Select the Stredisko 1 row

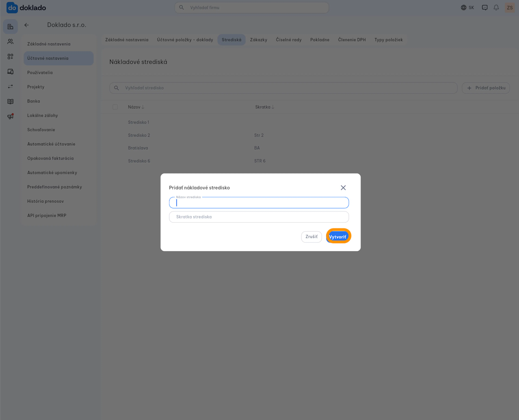[x=310, y=122]
